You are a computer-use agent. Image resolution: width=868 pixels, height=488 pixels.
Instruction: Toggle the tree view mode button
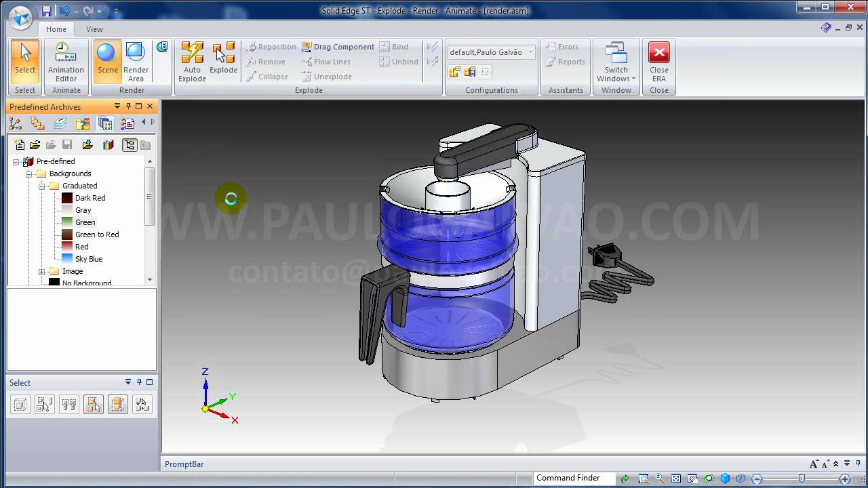129,144
